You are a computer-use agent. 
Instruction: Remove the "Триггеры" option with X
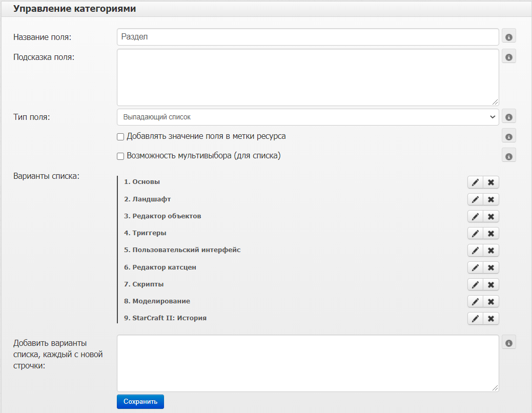[x=490, y=233]
